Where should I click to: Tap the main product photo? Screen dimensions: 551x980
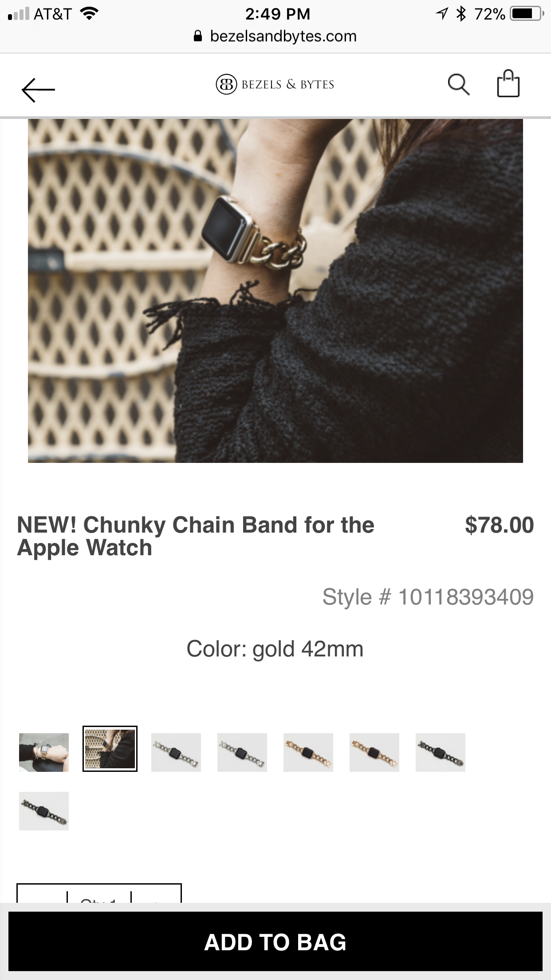pos(275,291)
